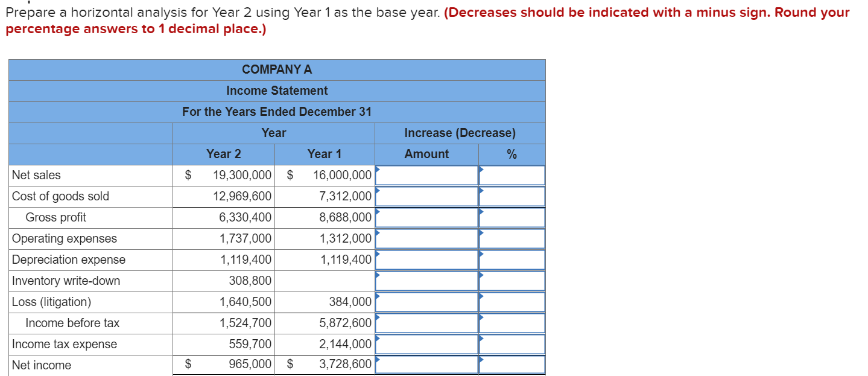Select the Net sales row label
Image resolution: width=868 pixels, height=376 pixels.
pyautogui.click(x=36, y=175)
